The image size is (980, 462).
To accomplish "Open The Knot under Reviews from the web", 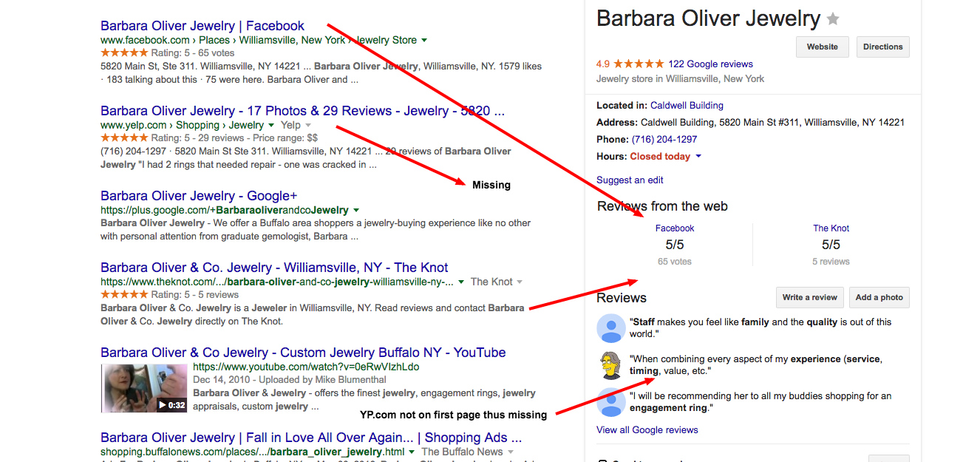I will pos(831,228).
